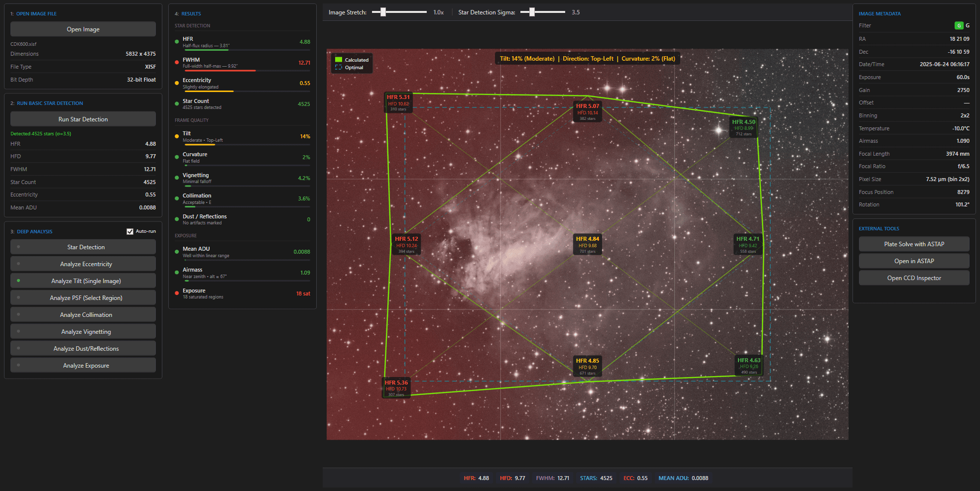
Task: Launch Plate Solve with ASTAP
Action: pos(914,244)
